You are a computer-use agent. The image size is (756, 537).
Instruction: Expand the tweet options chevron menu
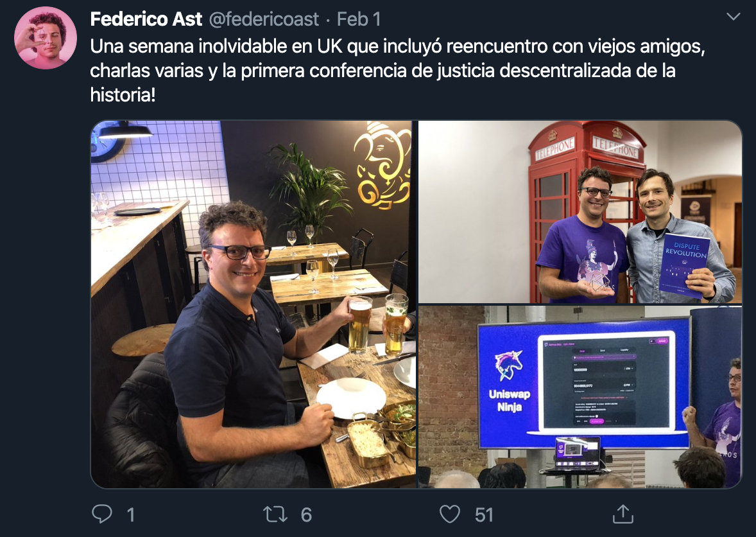[x=734, y=17]
